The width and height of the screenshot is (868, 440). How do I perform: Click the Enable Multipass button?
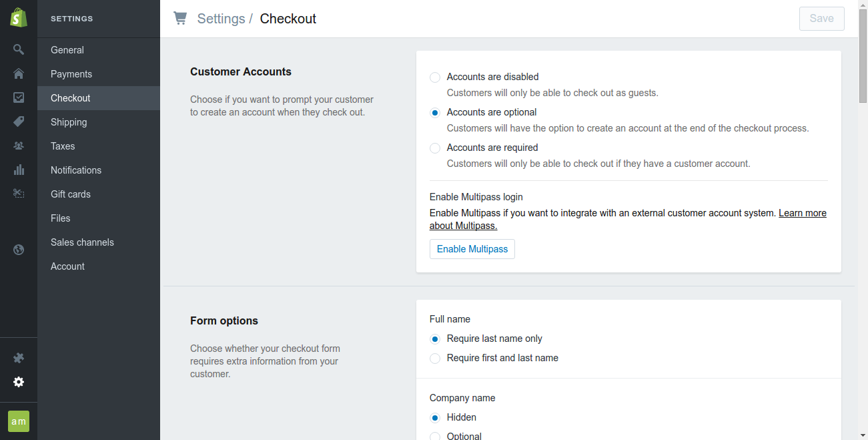[x=472, y=249]
